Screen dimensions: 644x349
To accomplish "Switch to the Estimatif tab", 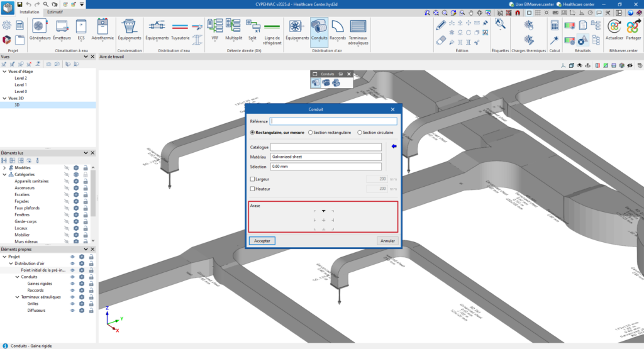I will pyautogui.click(x=55, y=12).
